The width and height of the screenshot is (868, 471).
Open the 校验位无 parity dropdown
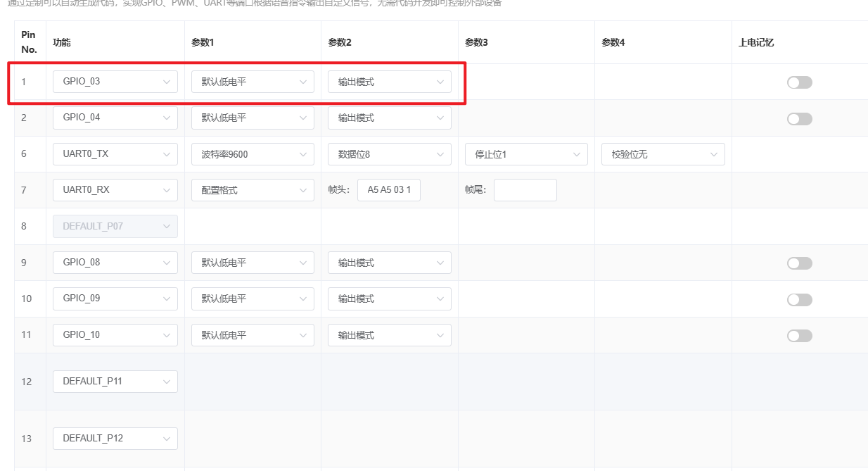coord(663,153)
